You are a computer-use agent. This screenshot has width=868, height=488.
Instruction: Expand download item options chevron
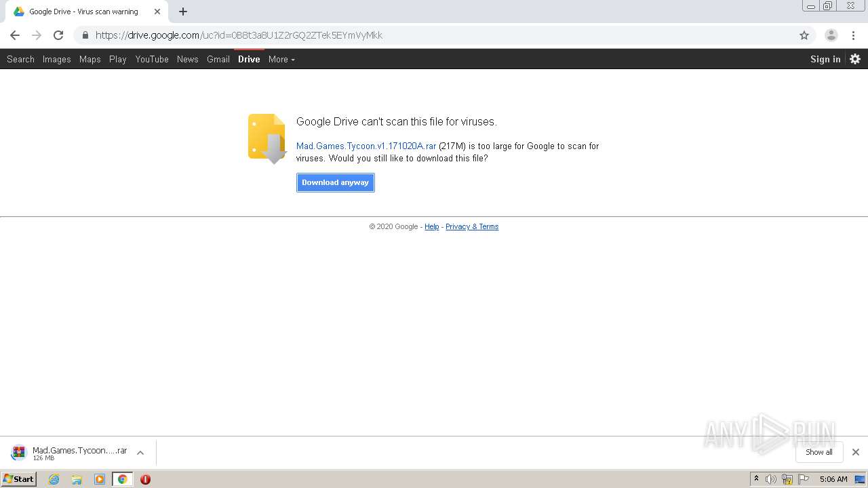click(140, 453)
